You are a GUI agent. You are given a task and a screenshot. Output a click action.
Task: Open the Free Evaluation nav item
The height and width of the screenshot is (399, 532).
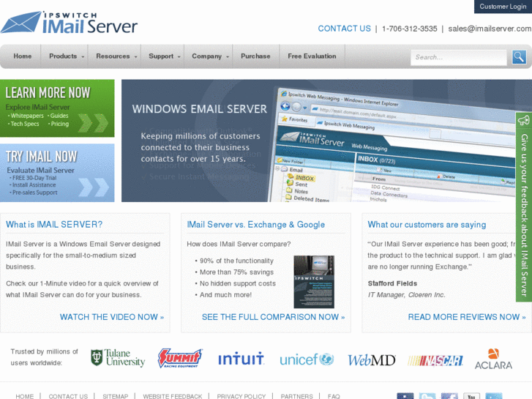312,56
